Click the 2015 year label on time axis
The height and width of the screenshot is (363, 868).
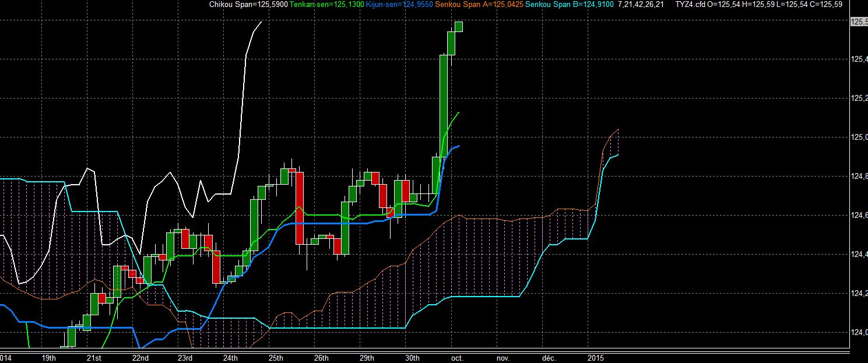pos(596,357)
